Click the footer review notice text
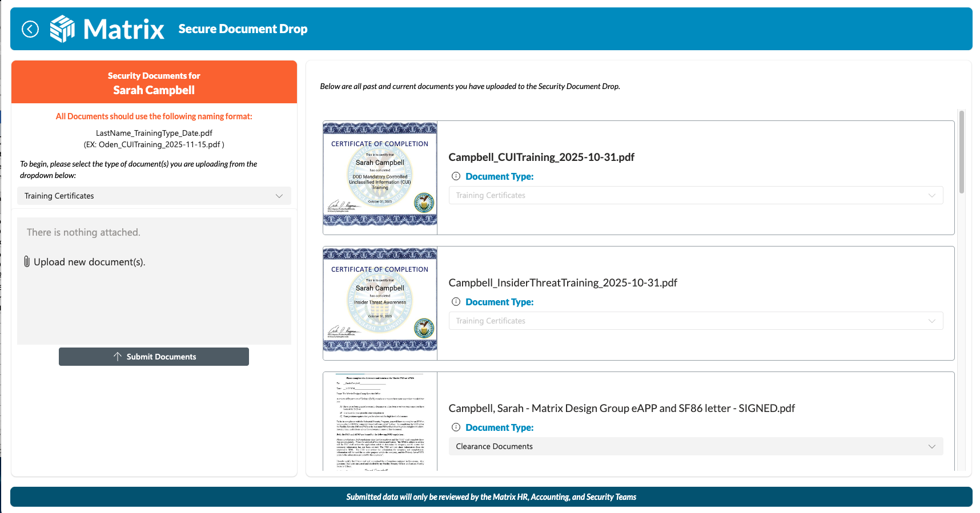Screen dimensions: 980x513 click(491, 497)
